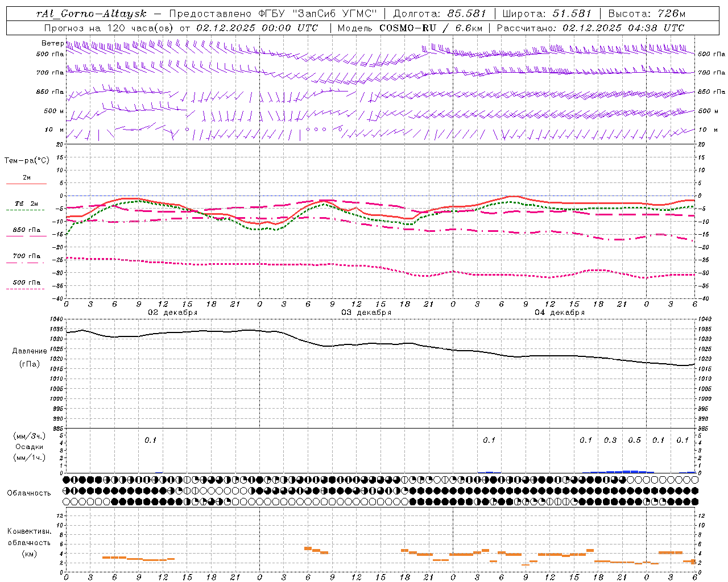Click the date label 02 декабря
This screenshot has height=582, width=728.
click(x=173, y=313)
